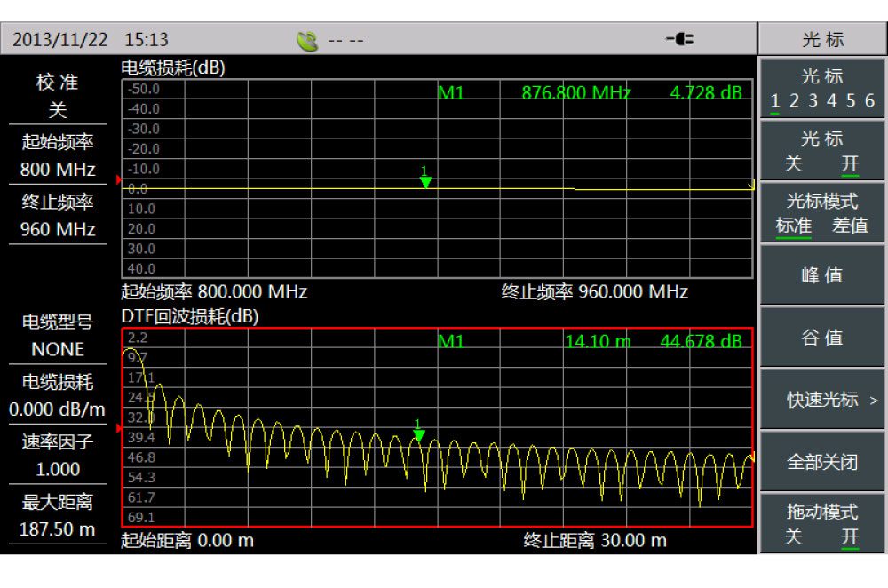Choose marker number 3 in 光标 softkey
Viewport: 888px width, 588px height.
pos(813,101)
